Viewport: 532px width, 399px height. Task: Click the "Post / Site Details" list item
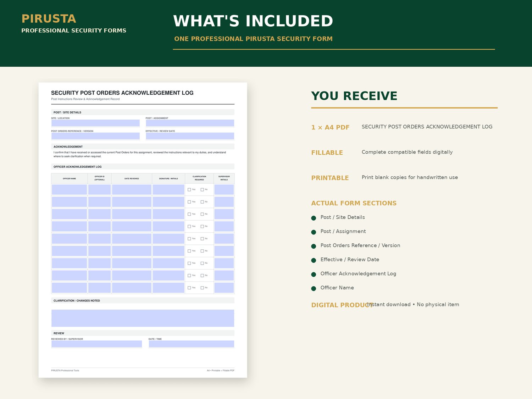[x=343, y=217]
